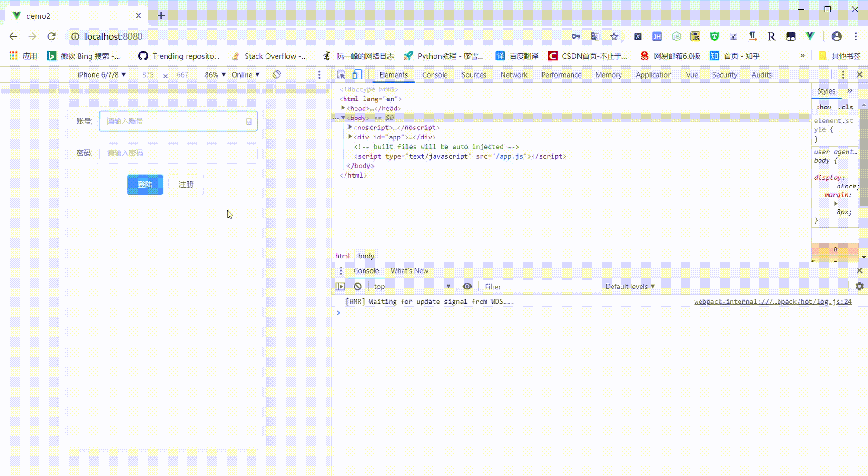This screenshot has height=476, width=868.
Task: Open the Security tab
Action: click(725, 75)
